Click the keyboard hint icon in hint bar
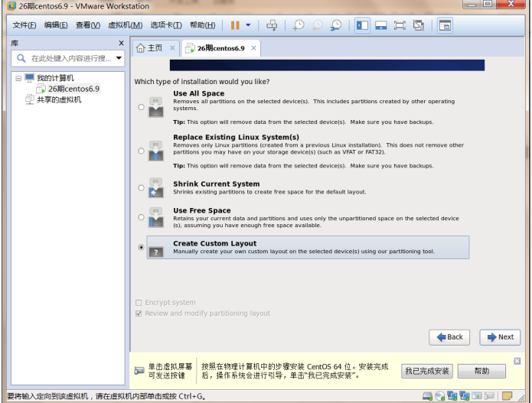Image resolution: width=532 pixels, height=403 pixels. coord(139,370)
